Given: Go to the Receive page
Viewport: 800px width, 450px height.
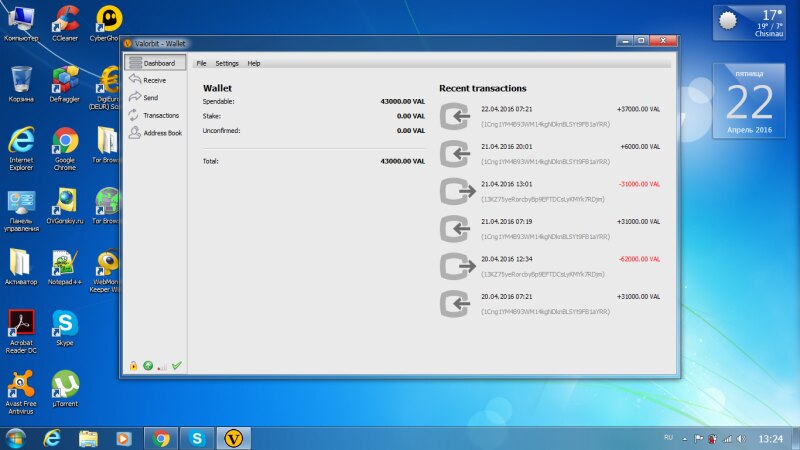Looking at the screenshot, I should coord(154,80).
